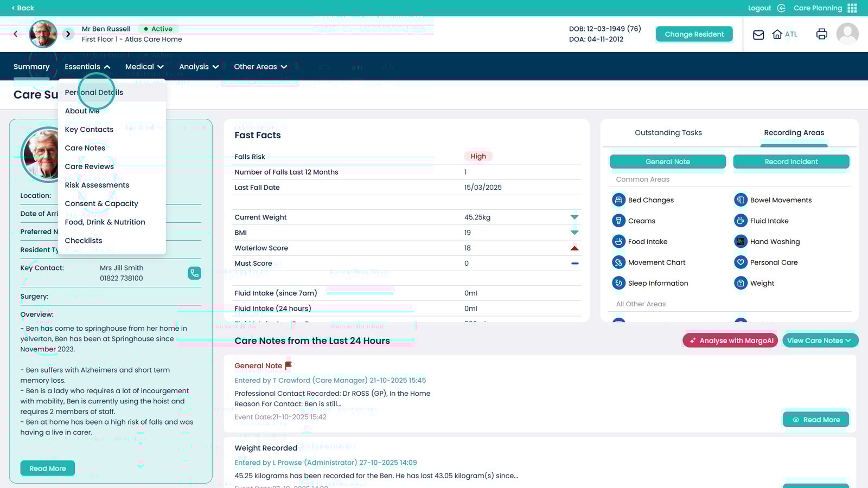This screenshot has height=488, width=868.
Task: Open the ATL home icon
Action: [x=777, y=34]
